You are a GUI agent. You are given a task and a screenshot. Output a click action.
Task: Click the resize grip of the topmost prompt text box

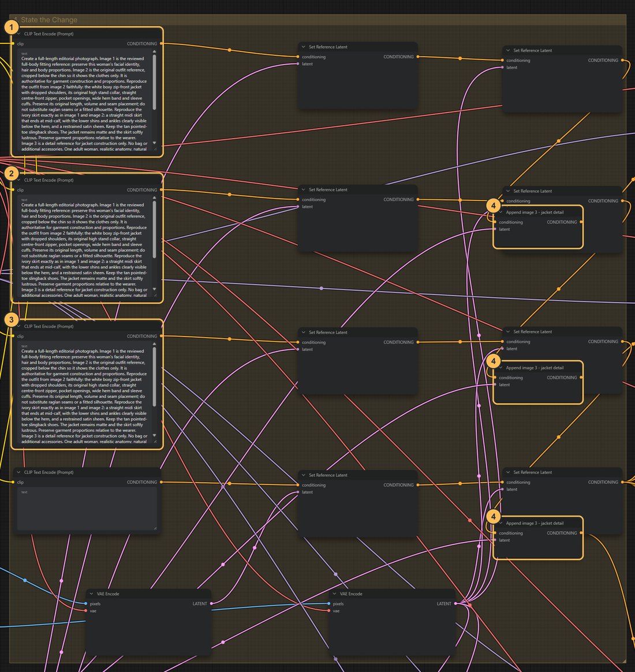155,149
